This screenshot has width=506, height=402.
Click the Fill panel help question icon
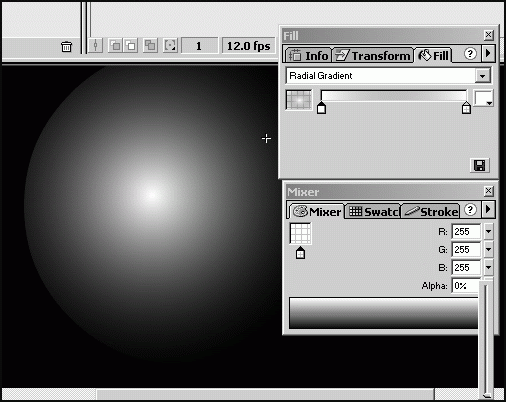(x=470, y=54)
